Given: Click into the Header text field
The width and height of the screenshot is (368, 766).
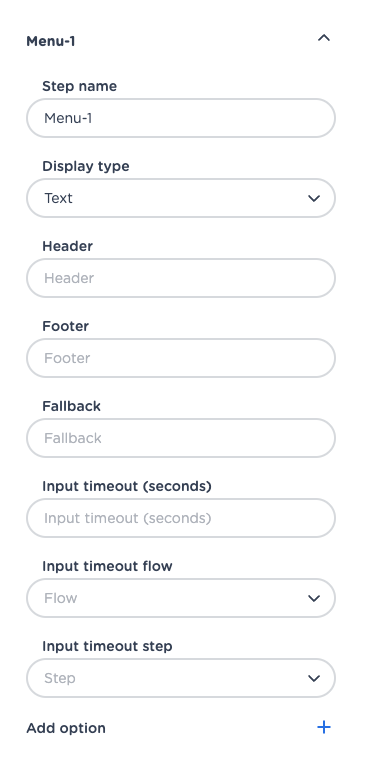Looking at the screenshot, I should [x=181, y=278].
